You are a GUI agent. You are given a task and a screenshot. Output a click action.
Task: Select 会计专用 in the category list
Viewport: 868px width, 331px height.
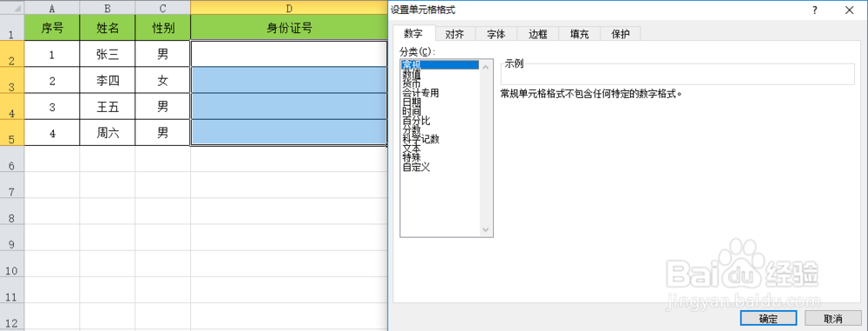[441, 93]
